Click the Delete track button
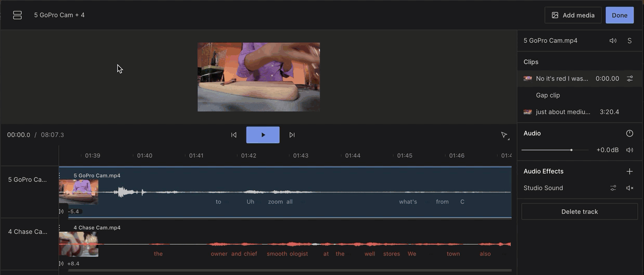644x275 pixels. (x=579, y=211)
